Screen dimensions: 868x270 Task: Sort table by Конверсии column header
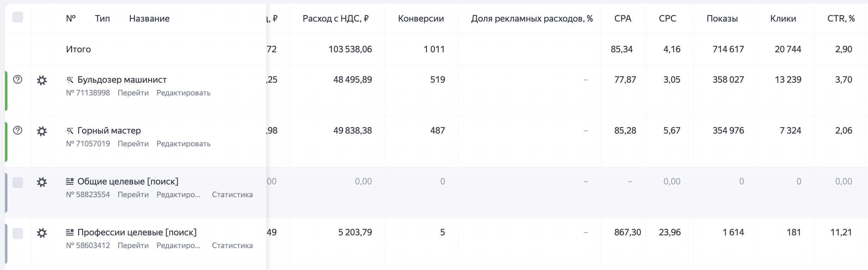[x=421, y=19]
